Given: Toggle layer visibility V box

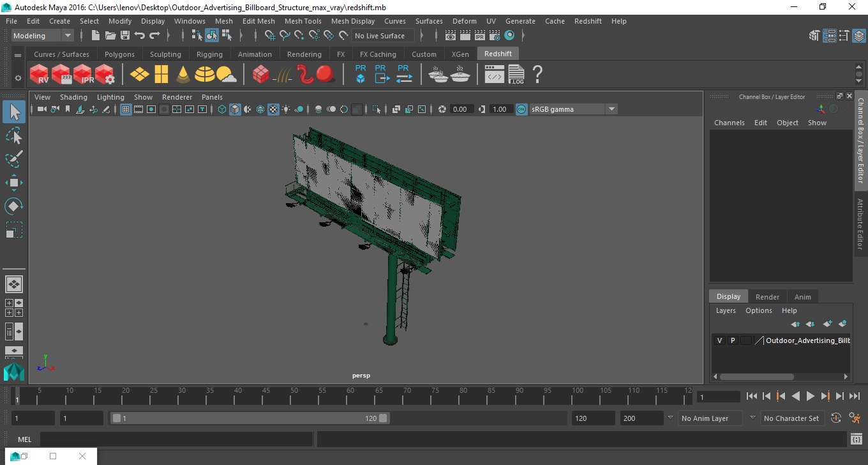Looking at the screenshot, I should pyautogui.click(x=719, y=340).
